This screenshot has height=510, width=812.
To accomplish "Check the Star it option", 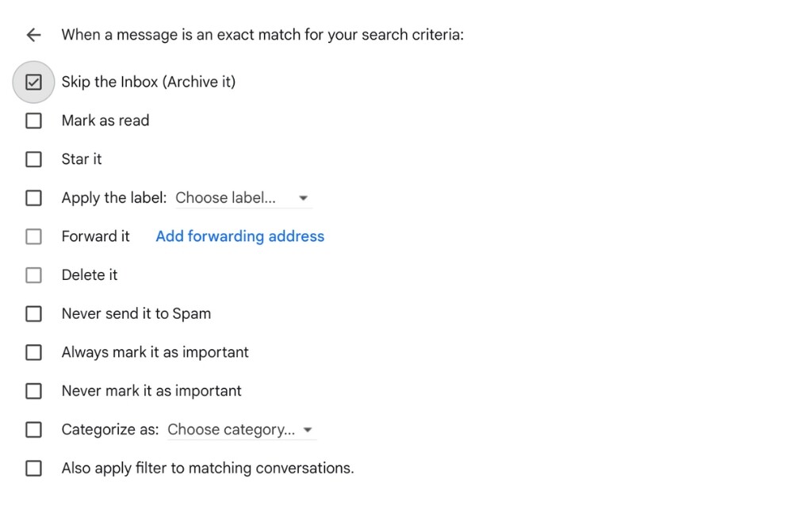I will coord(33,159).
